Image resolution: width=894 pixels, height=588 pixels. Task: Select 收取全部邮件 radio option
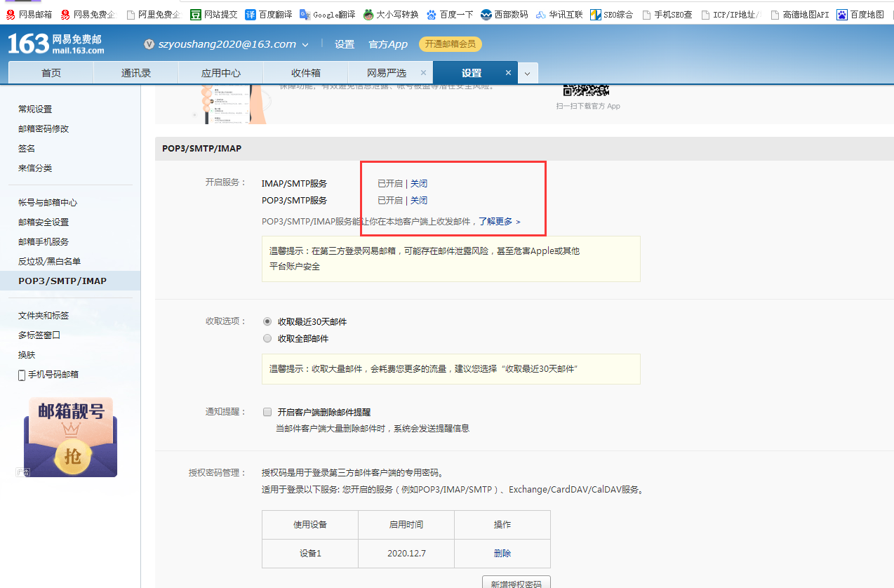point(267,338)
